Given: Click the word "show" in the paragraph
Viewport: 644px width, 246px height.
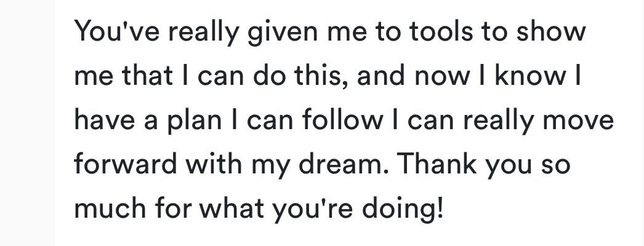Looking at the screenshot, I should coord(551,31).
